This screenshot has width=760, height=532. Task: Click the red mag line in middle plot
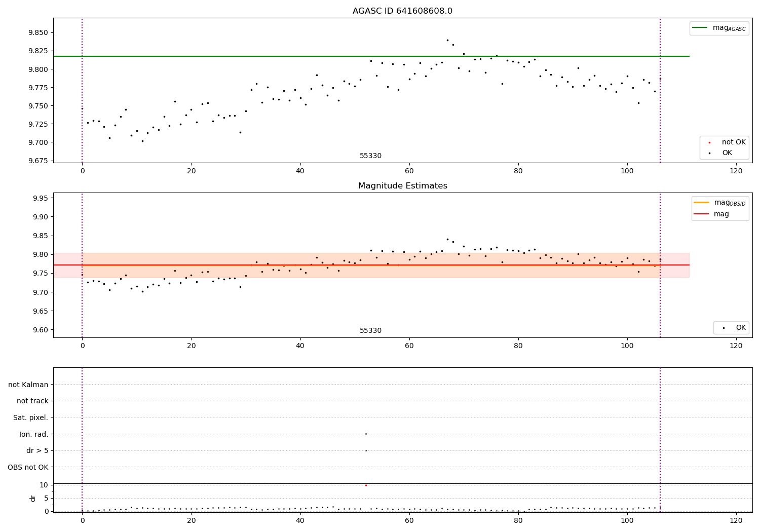click(371, 265)
